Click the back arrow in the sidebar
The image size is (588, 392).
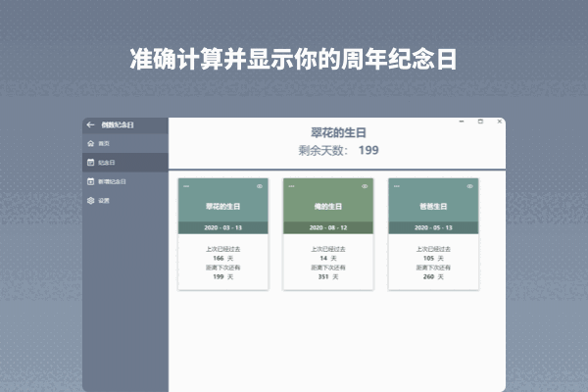(90, 125)
